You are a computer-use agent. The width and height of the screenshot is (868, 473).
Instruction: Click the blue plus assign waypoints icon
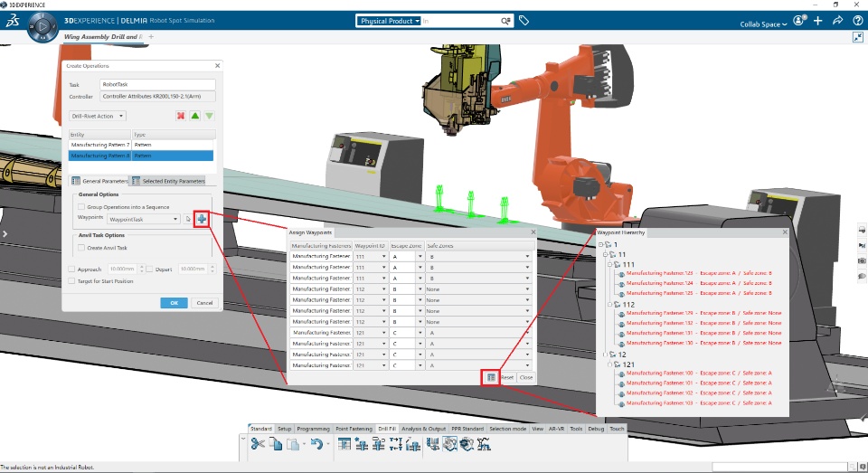(x=202, y=220)
